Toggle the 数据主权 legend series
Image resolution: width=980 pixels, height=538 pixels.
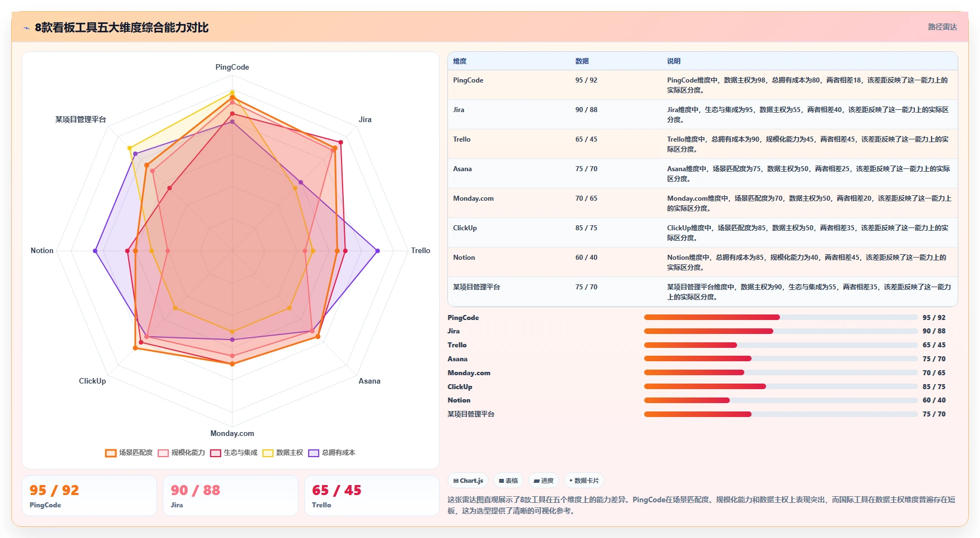[283, 453]
